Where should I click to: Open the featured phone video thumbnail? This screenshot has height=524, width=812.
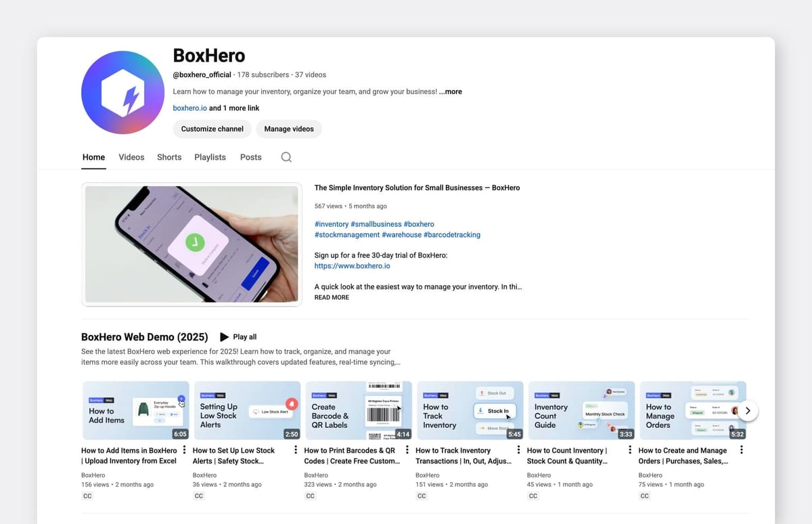point(191,244)
